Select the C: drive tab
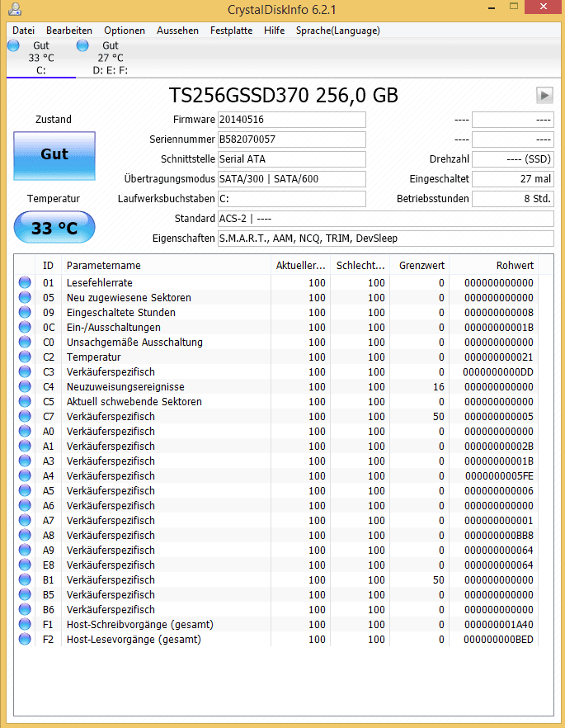 [x=40, y=58]
